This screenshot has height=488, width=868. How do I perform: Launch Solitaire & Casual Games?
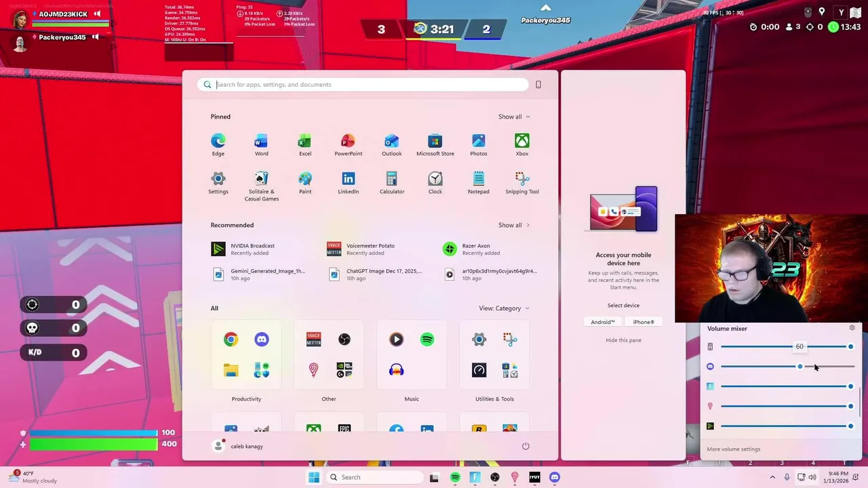pos(261,186)
